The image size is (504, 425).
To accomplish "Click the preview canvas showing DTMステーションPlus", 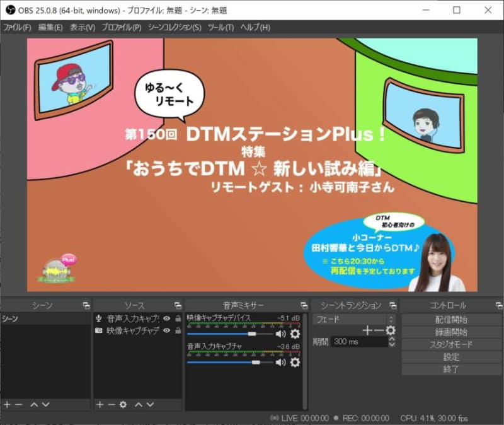I will coord(252,165).
